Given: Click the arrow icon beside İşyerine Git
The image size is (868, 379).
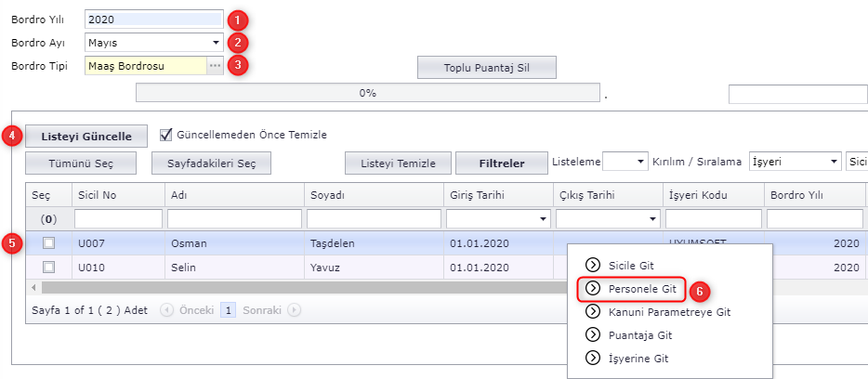Looking at the screenshot, I should tap(589, 359).
